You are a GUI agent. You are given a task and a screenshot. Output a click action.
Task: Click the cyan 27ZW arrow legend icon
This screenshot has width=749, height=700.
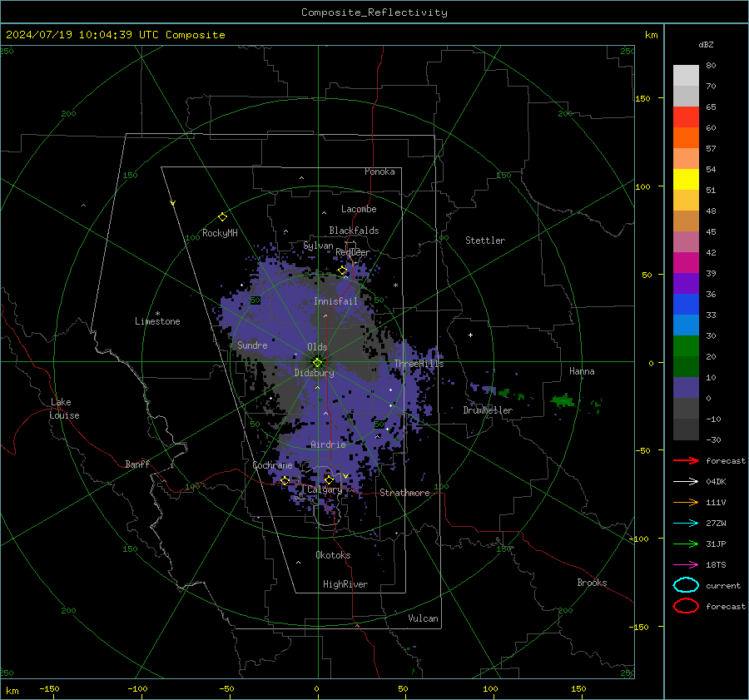tap(686, 524)
